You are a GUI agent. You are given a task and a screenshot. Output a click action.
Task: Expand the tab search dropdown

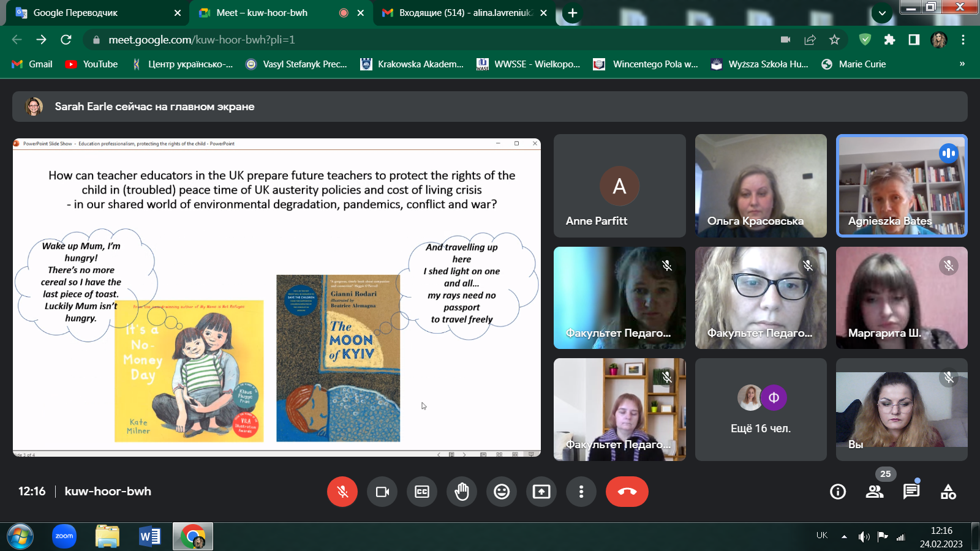pos(882,13)
